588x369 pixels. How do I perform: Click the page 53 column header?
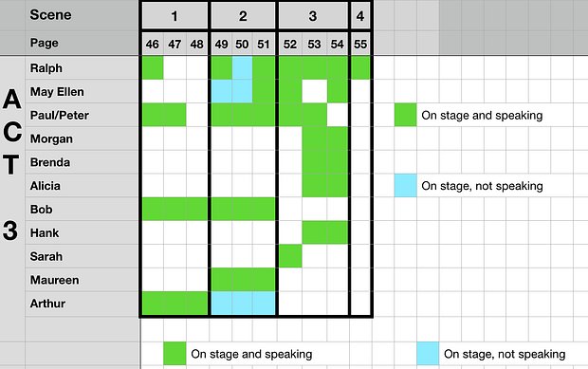point(314,45)
